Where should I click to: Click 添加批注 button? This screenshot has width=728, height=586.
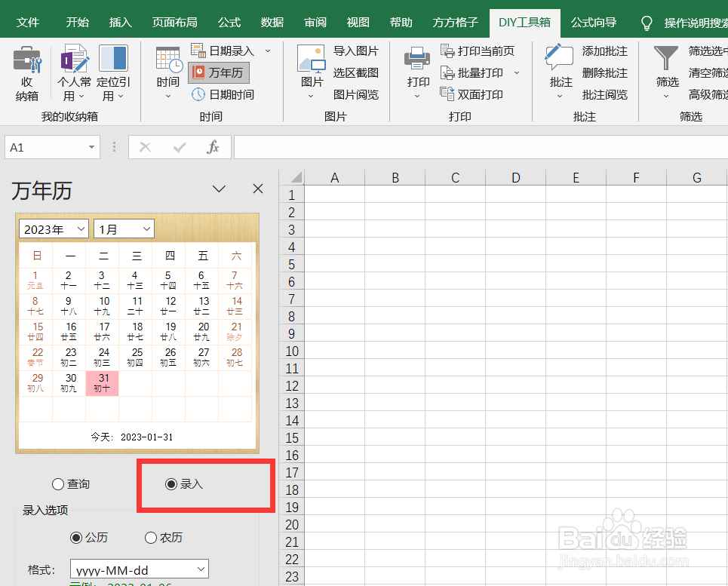tap(604, 51)
